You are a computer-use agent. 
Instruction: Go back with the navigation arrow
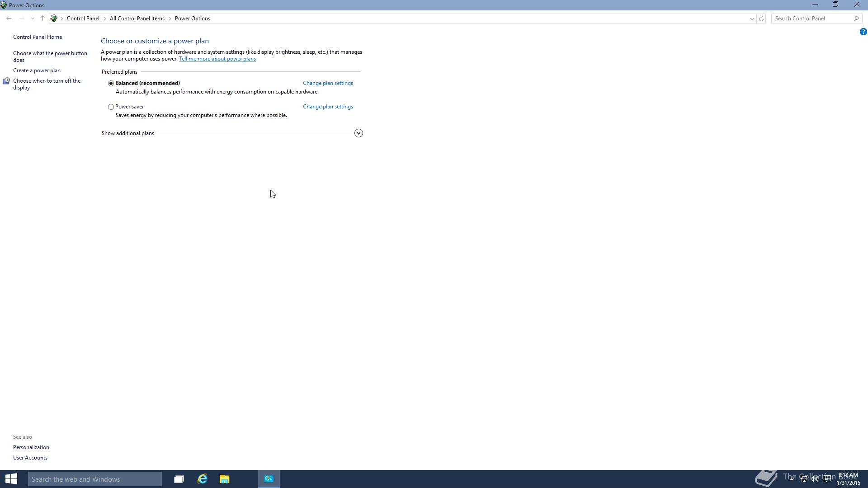pos(9,19)
